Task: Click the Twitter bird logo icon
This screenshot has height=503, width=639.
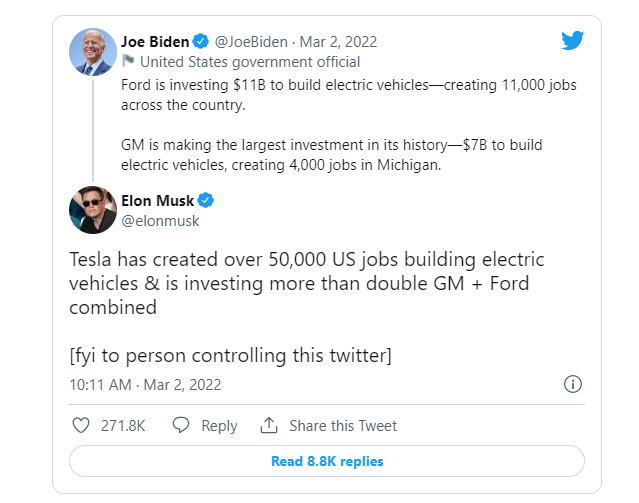Action: point(571,41)
